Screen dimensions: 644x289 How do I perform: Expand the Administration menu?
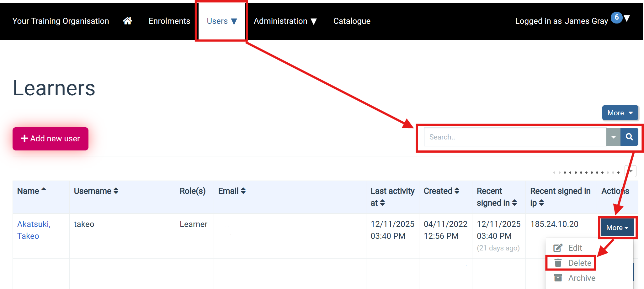(285, 21)
